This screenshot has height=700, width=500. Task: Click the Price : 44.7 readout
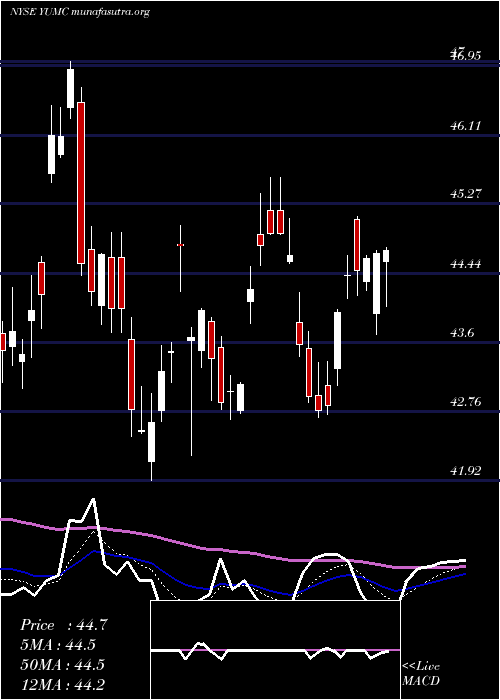[x=64, y=625]
